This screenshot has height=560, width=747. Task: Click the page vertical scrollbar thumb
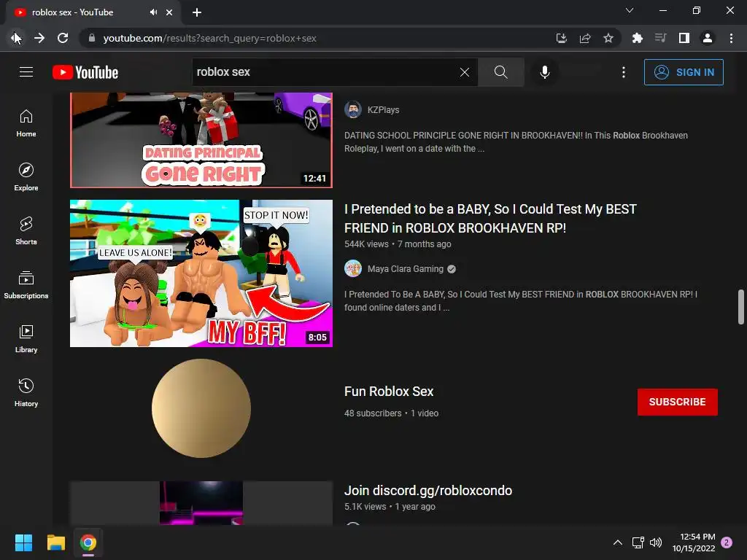(x=741, y=307)
